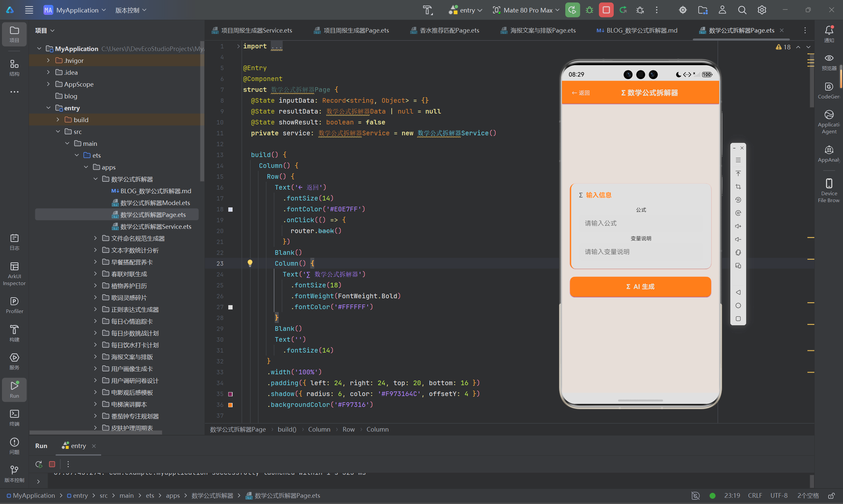Viewport: 843px width, 504px height.
Task: Open the Mate 80 Pro Max device dropdown
Action: pos(526,10)
